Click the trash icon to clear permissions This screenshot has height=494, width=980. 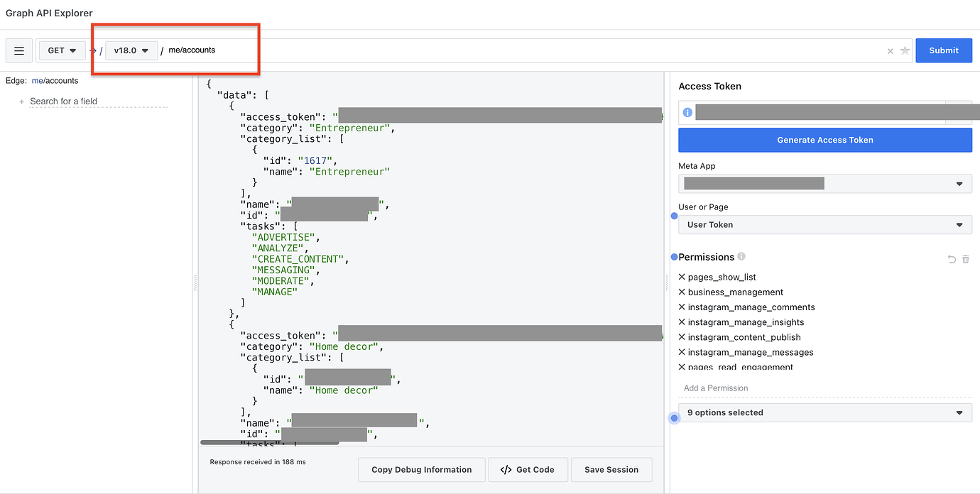click(x=965, y=259)
